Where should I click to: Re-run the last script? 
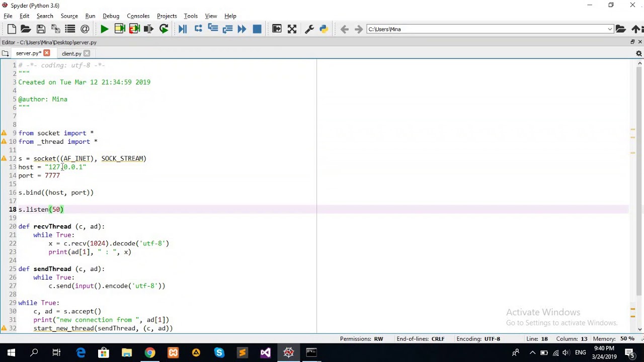[164, 29]
